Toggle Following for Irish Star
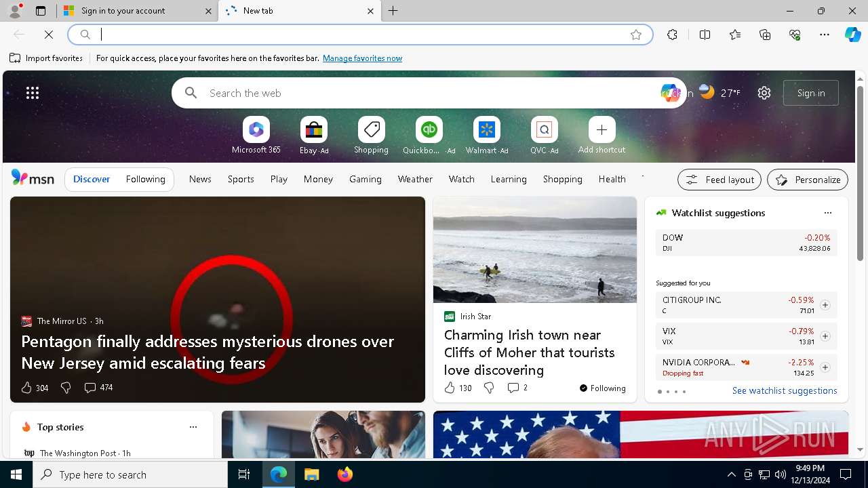 pos(603,388)
